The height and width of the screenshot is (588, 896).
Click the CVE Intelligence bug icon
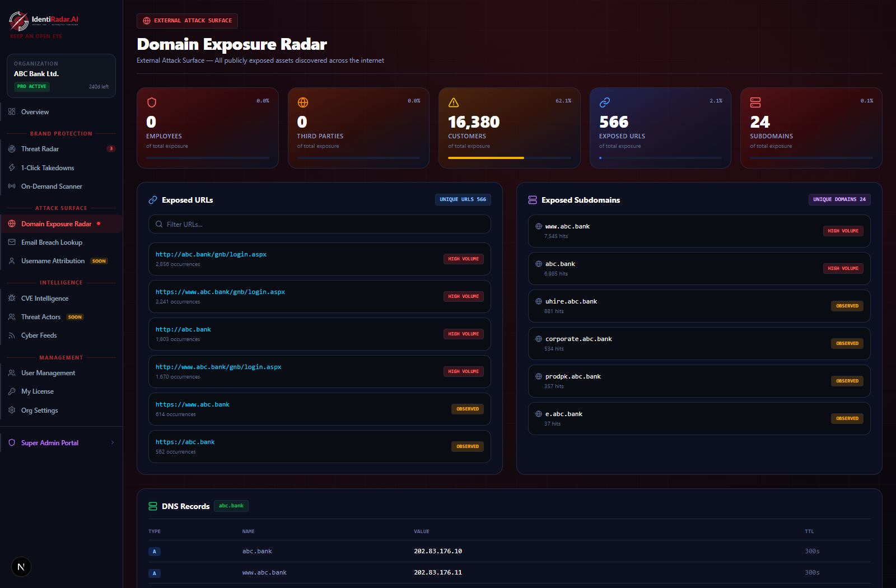pos(12,298)
